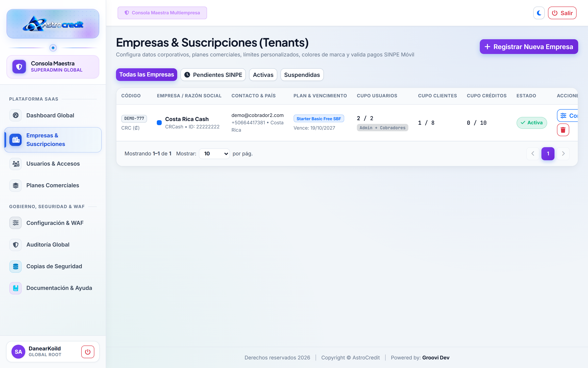Viewport: 588px width, 368px height.
Task: Click the AstroCredit logo banner
Action: pos(53,24)
